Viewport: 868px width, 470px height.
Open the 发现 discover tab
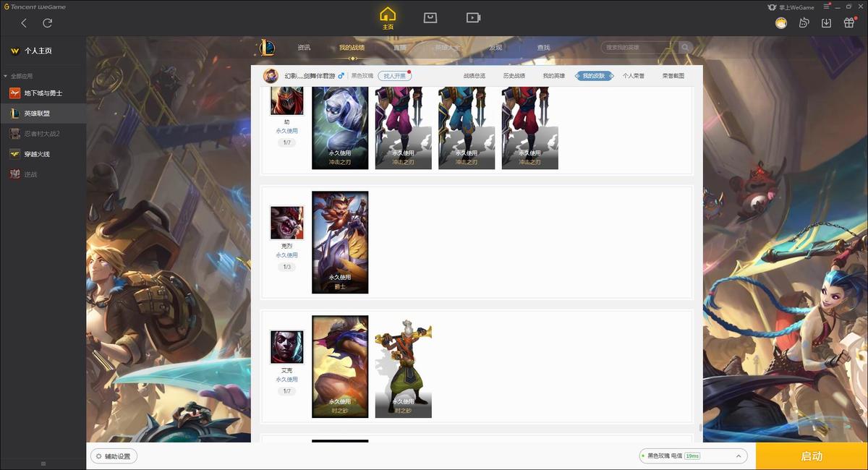pos(495,48)
